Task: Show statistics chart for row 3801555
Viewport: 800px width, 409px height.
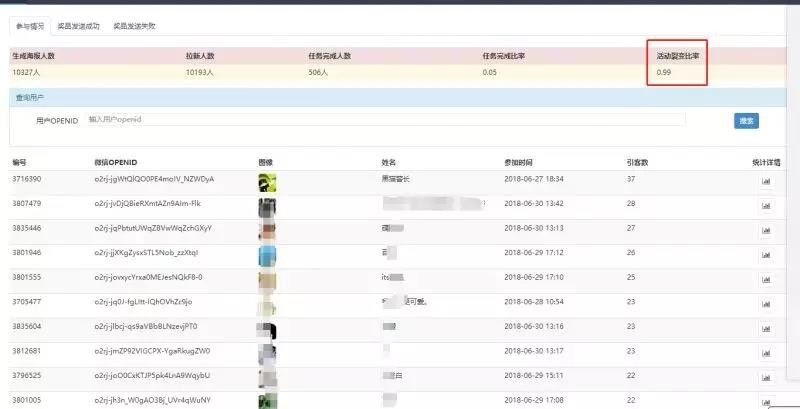Action: (x=765, y=279)
